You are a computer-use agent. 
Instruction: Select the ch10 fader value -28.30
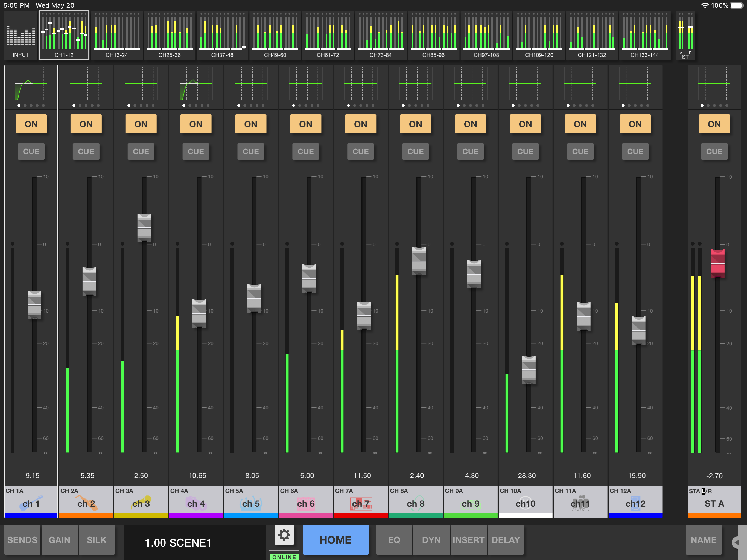[526, 476]
